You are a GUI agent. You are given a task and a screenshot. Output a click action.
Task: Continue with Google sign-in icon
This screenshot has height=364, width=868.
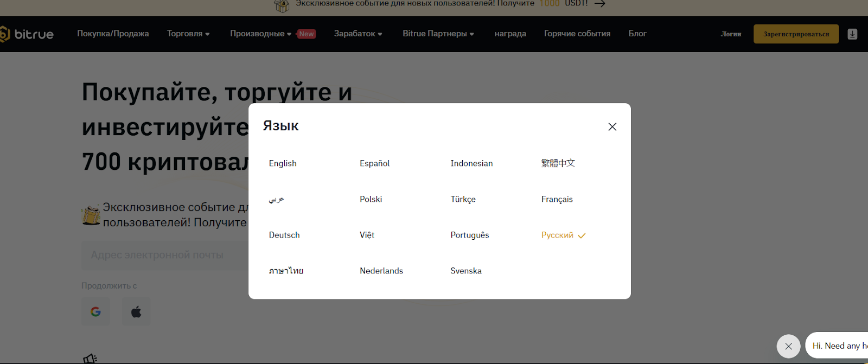click(x=95, y=311)
